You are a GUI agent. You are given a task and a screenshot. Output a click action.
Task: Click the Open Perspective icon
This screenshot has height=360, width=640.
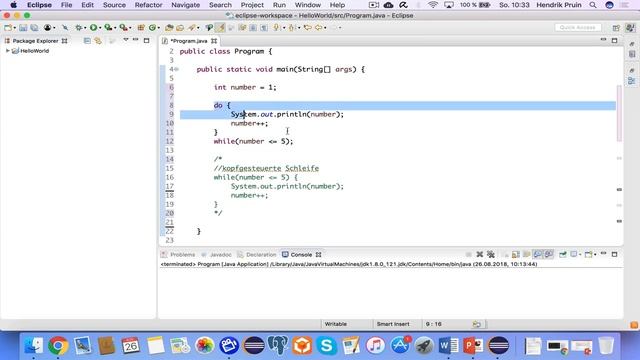(x=616, y=28)
